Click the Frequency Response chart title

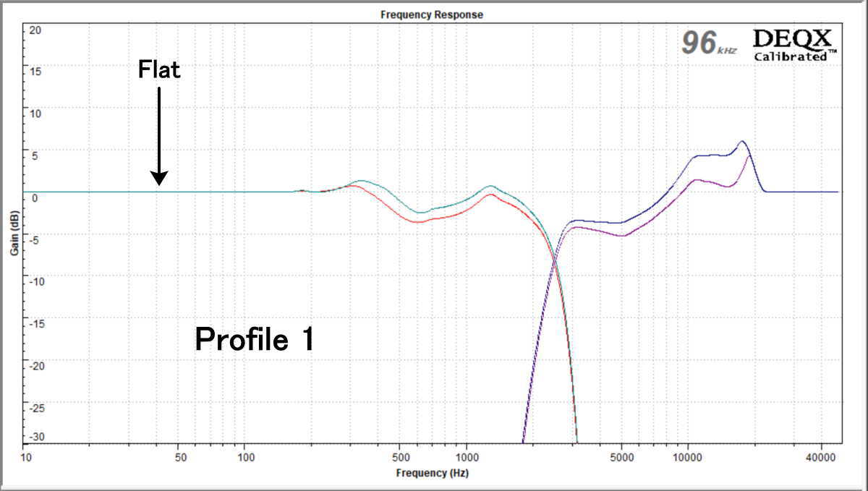tap(432, 14)
